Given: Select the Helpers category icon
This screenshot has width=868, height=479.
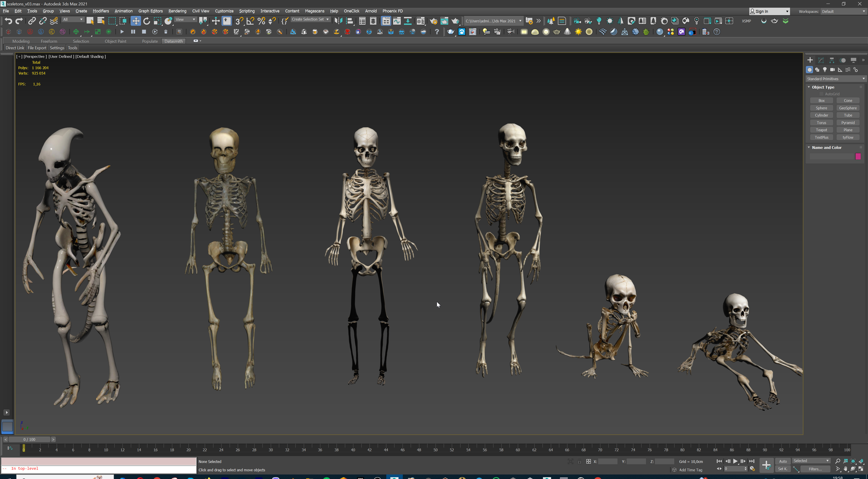Looking at the screenshot, I should pos(840,70).
